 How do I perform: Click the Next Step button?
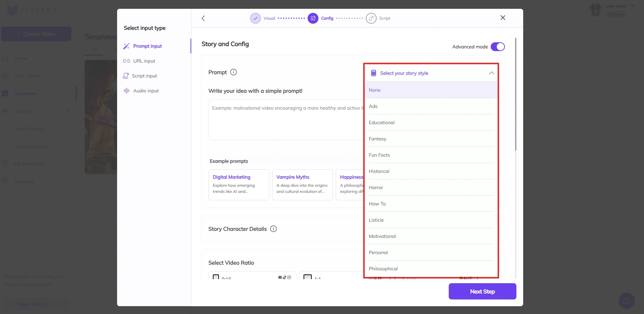(482, 291)
